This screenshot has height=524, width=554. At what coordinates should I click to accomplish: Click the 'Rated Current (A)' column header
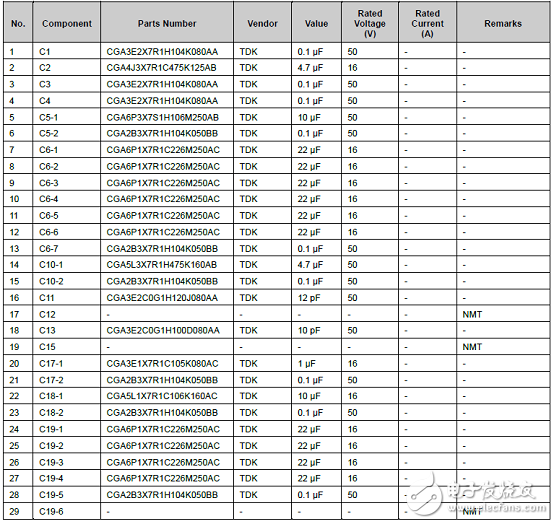(427, 23)
